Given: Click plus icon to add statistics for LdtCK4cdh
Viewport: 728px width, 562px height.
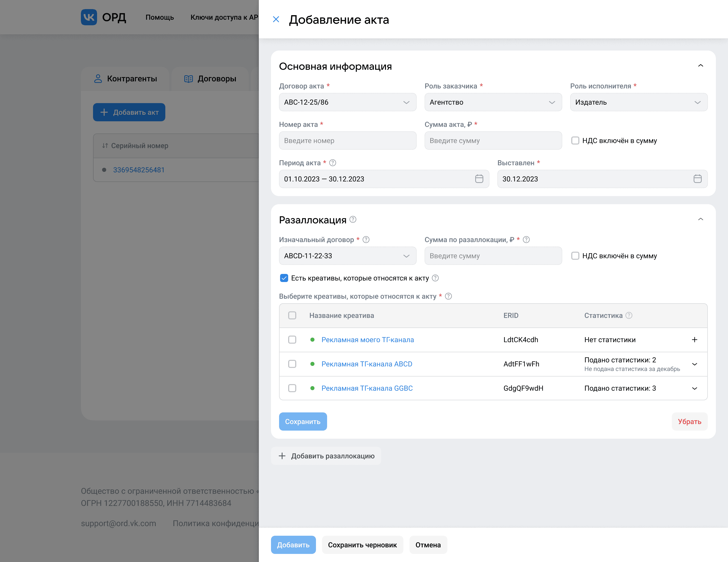Looking at the screenshot, I should (x=694, y=340).
